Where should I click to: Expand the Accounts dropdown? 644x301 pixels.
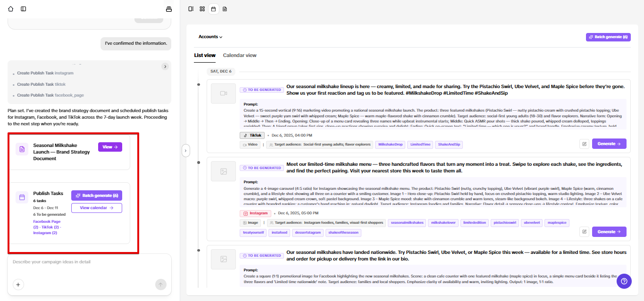click(210, 37)
